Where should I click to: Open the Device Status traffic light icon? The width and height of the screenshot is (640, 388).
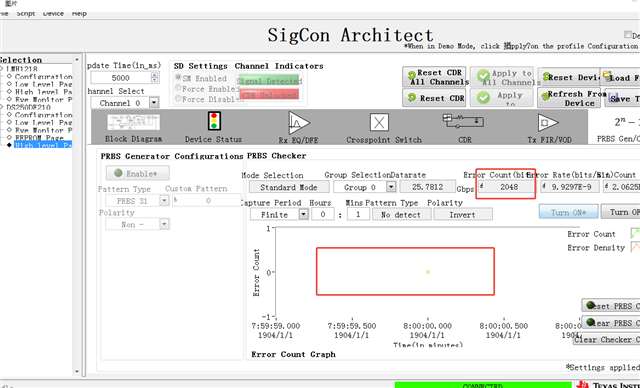point(214,121)
